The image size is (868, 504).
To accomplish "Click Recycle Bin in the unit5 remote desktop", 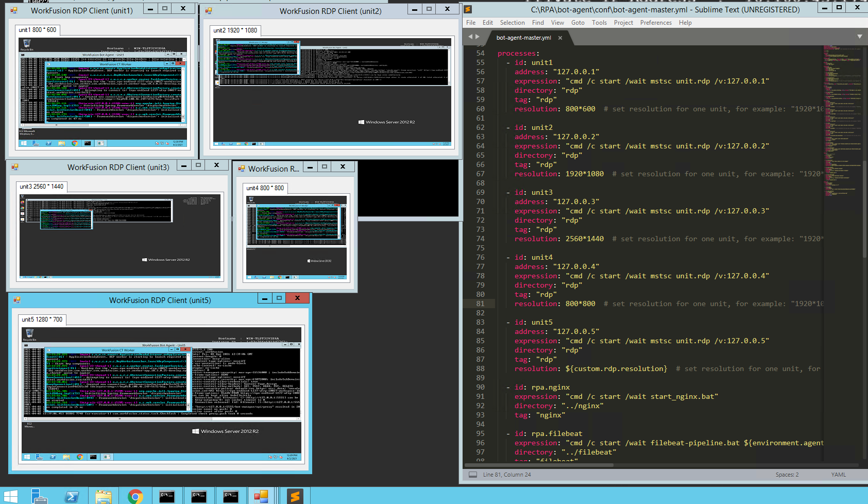I will coord(29,335).
